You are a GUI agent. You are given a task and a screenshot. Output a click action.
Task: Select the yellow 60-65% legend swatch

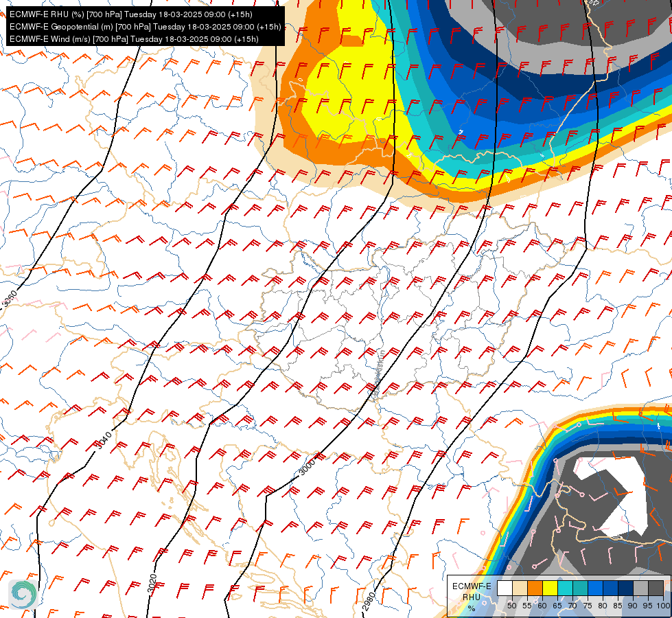coord(551,588)
